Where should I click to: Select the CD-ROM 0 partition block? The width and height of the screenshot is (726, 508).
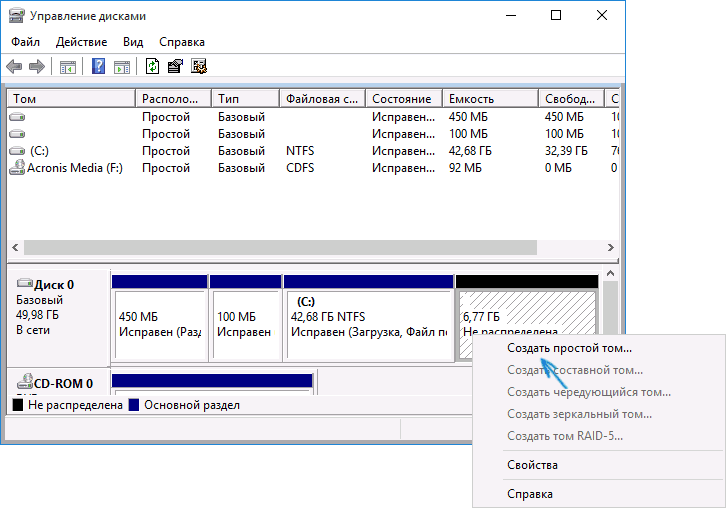(212, 384)
